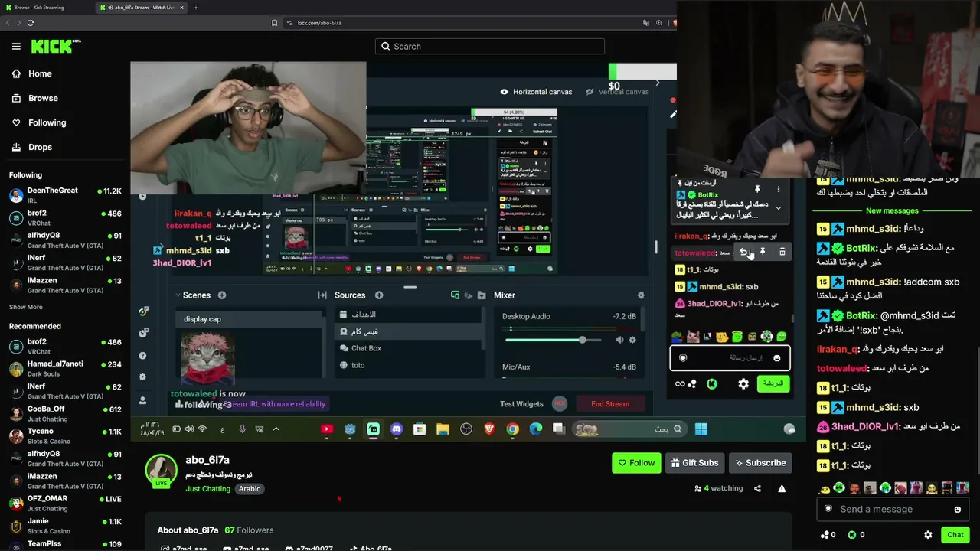Expand the pinned BotRix message chevron
This screenshot has height=551, width=980.
point(779,208)
